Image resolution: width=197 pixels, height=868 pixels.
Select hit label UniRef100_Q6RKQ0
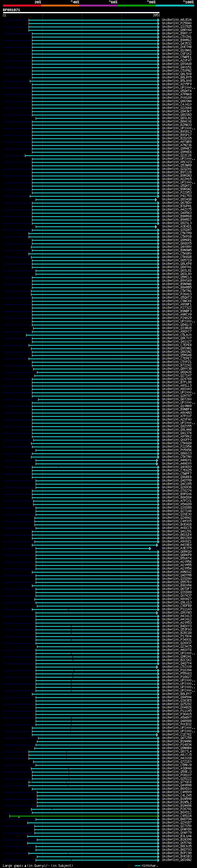click(177, 551)
